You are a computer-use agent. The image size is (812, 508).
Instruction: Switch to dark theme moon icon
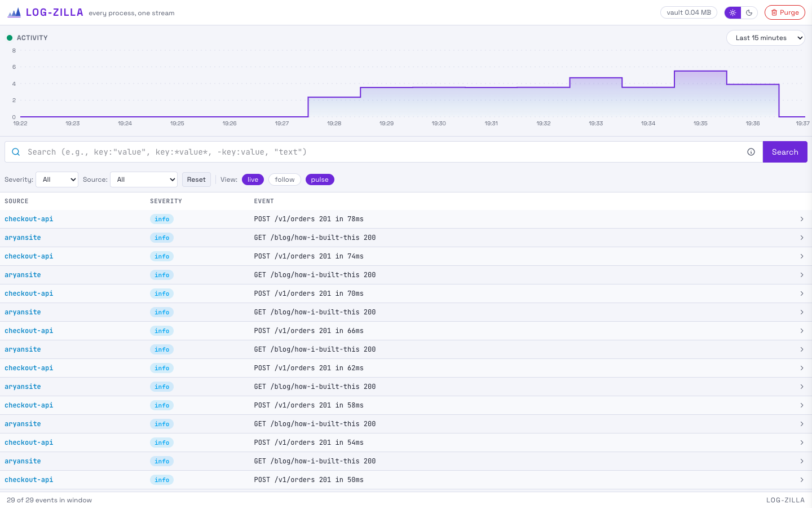(749, 12)
